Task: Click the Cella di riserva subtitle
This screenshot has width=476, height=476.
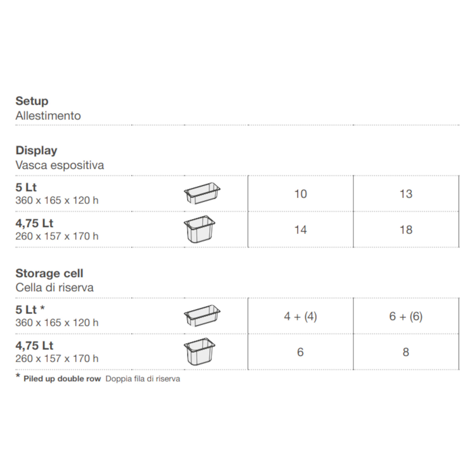Action: [55, 288]
